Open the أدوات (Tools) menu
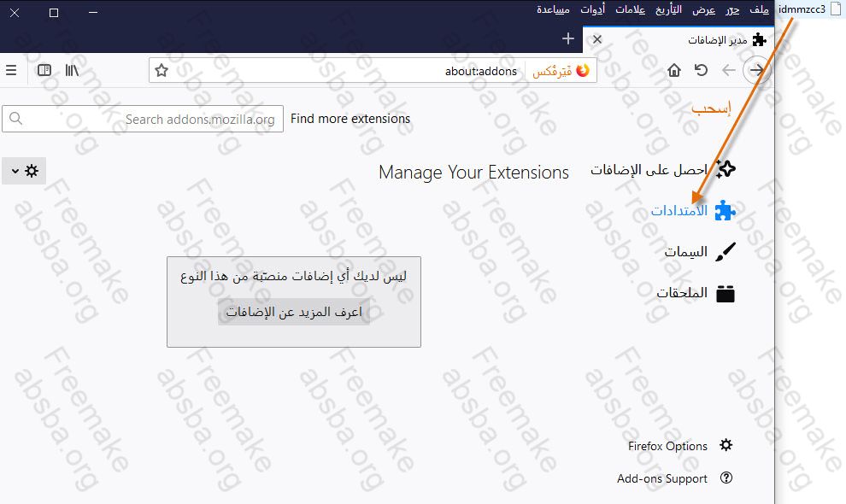Image resolution: width=846 pixels, height=504 pixels. click(592, 9)
